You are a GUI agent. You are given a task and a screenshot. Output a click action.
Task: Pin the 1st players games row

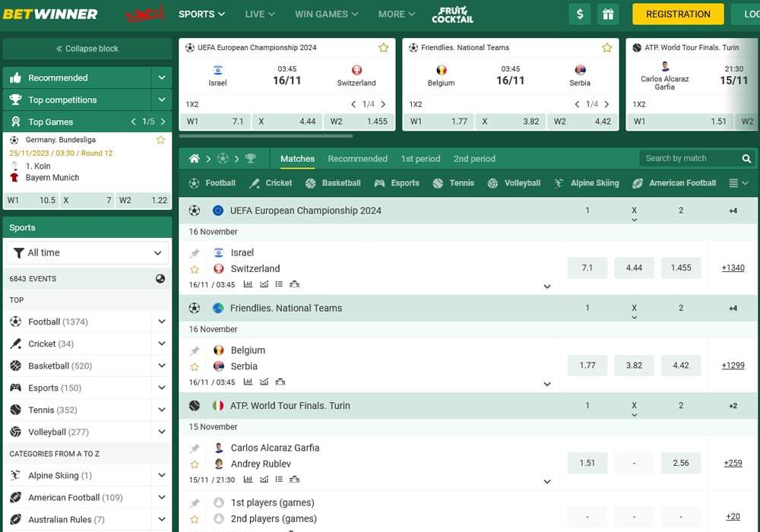point(195,503)
